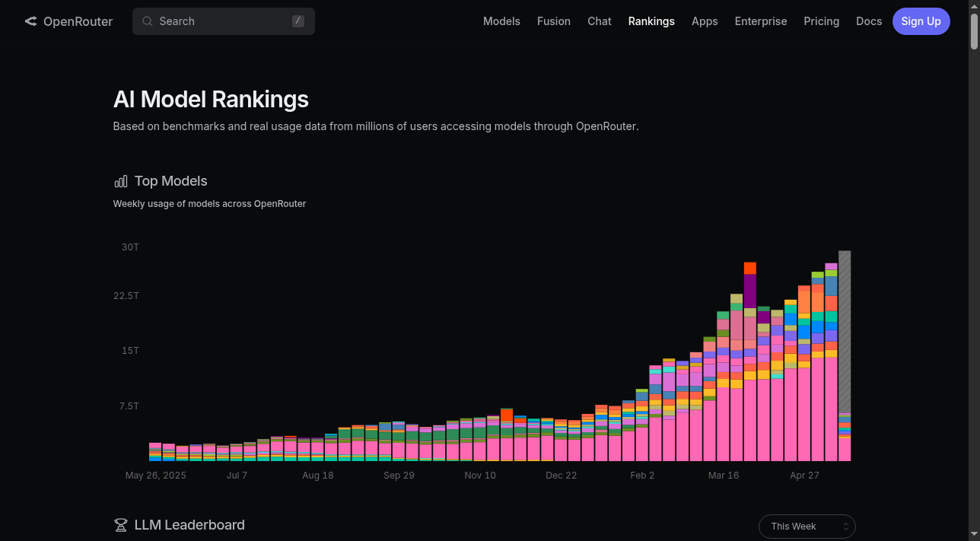Focus the Search input field

224,21
